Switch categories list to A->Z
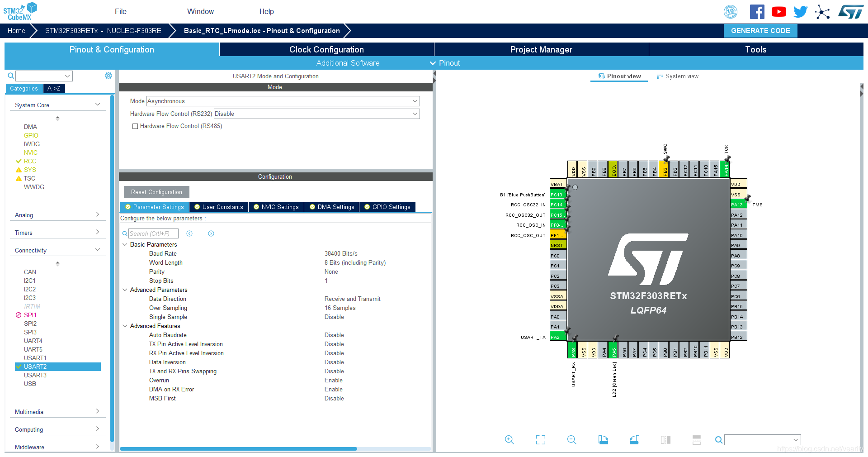Viewport: 868px width, 457px height. click(54, 89)
